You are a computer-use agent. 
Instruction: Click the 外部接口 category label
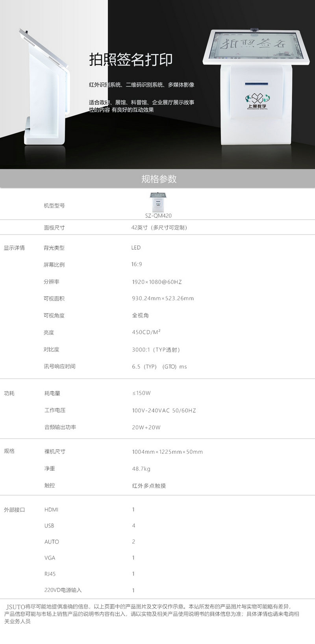14,510
